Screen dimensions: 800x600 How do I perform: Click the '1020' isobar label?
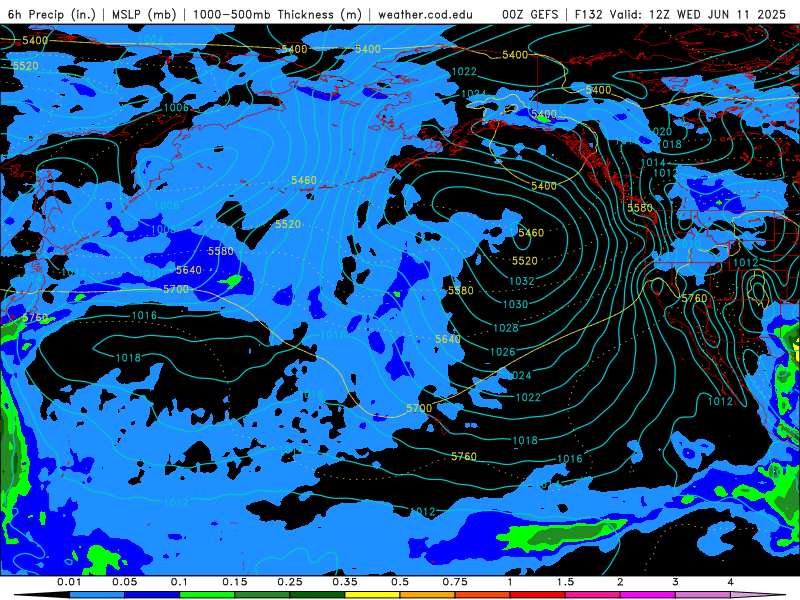[x=659, y=132]
